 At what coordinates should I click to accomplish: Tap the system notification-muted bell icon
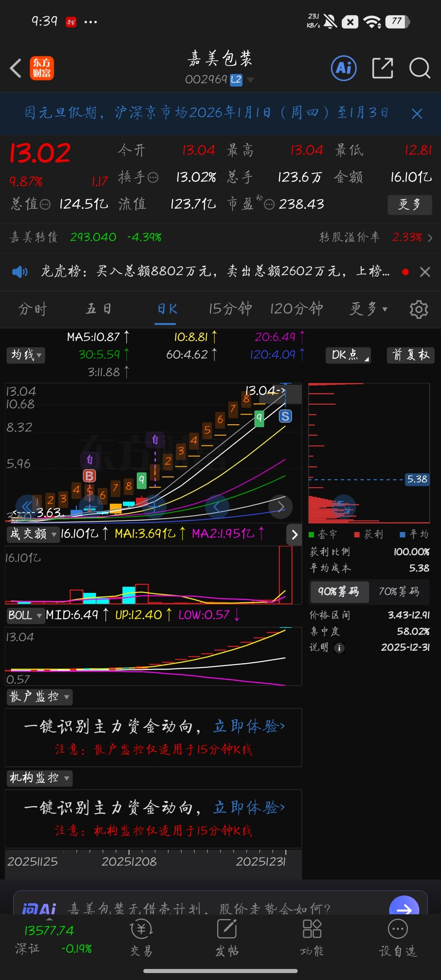click(x=330, y=21)
